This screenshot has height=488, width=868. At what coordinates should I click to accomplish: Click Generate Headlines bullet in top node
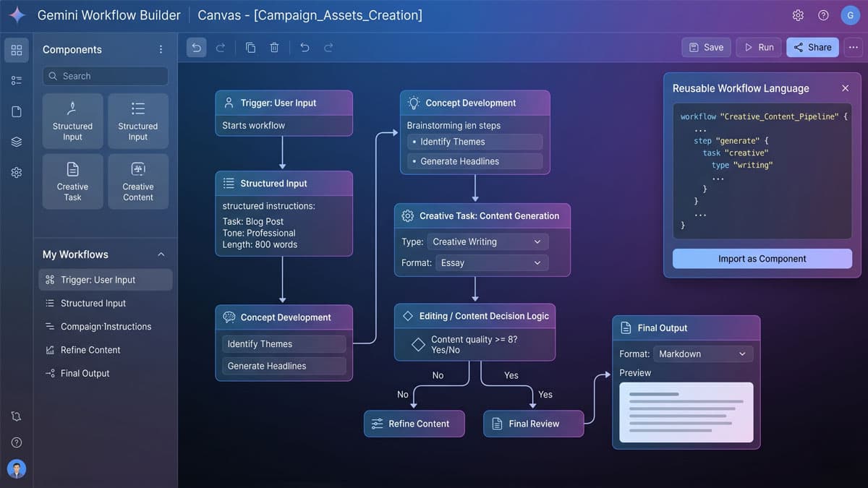point(475,161)
